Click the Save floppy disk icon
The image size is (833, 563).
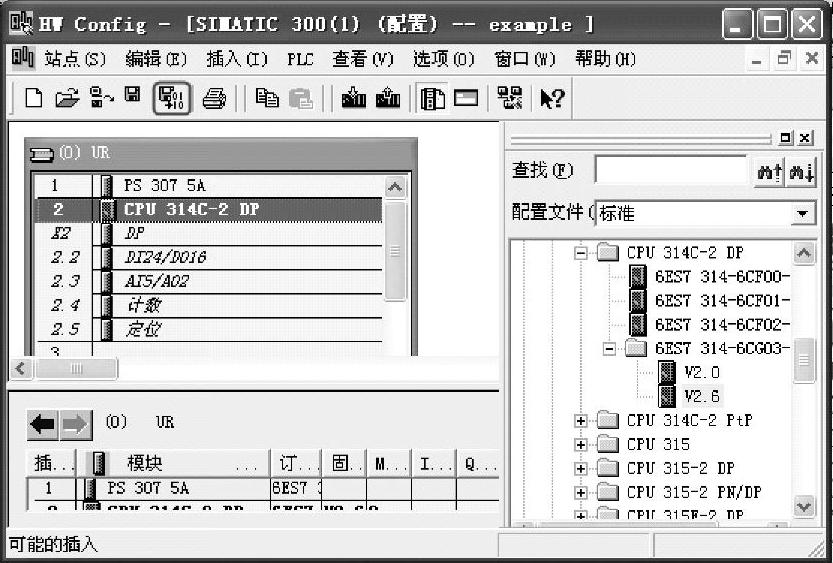[x=132, y=96]
